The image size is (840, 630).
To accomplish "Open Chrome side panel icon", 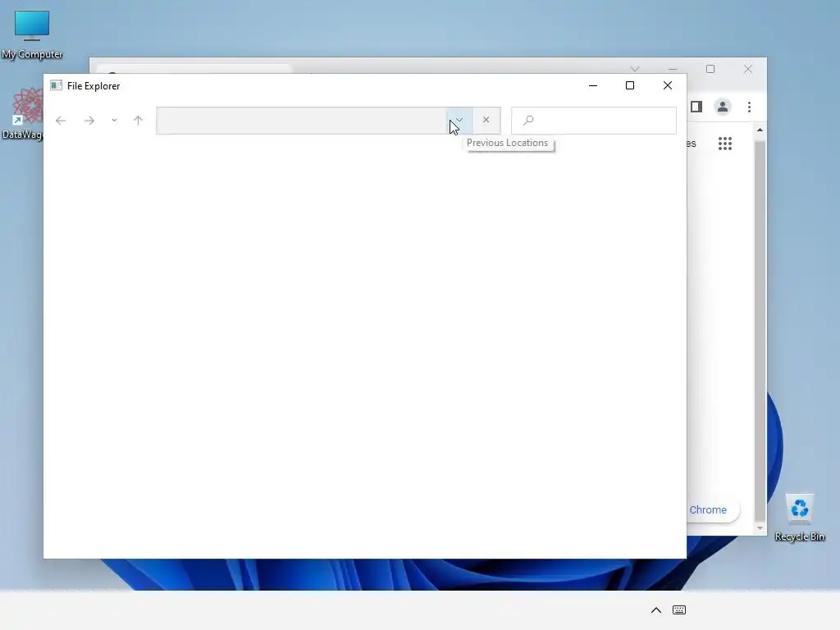I will (696, 107).
